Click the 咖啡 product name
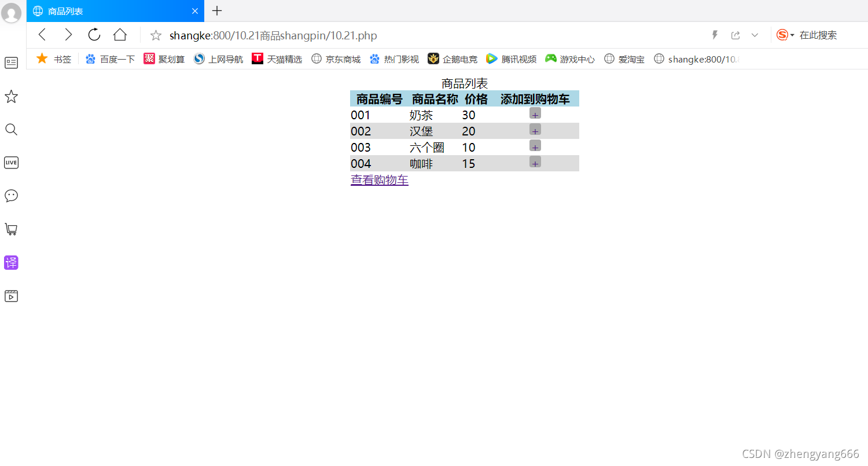 coord(421,164)
